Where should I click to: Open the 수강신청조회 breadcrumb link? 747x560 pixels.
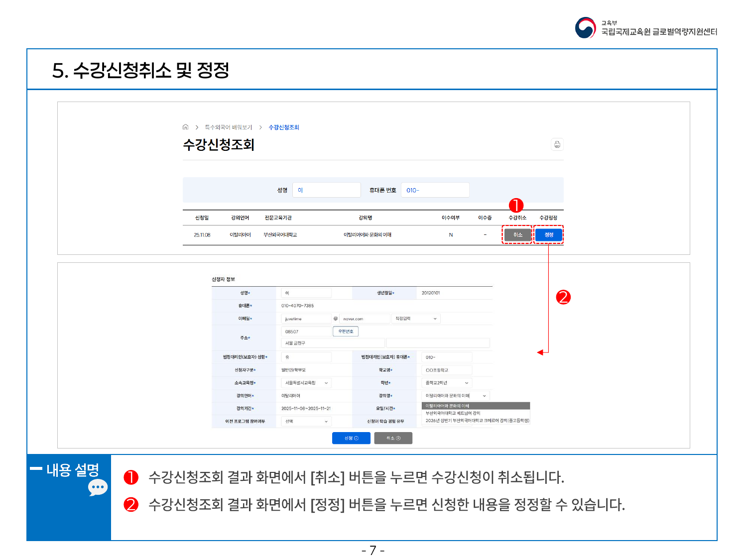click(x=284, y=127)
